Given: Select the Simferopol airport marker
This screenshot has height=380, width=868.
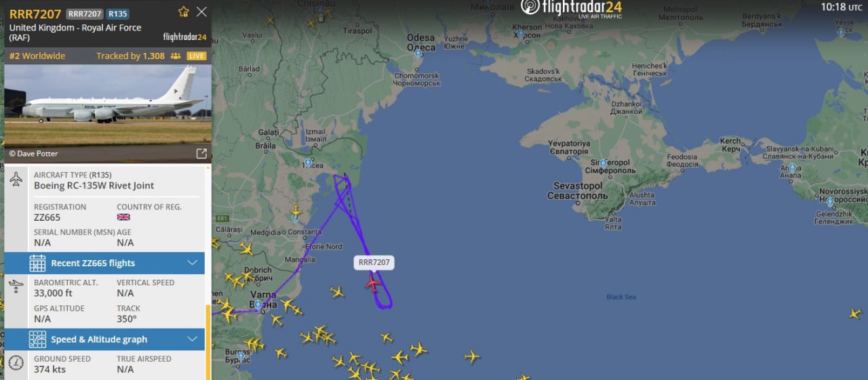Looking at the screenshot, I should (603, 163).
